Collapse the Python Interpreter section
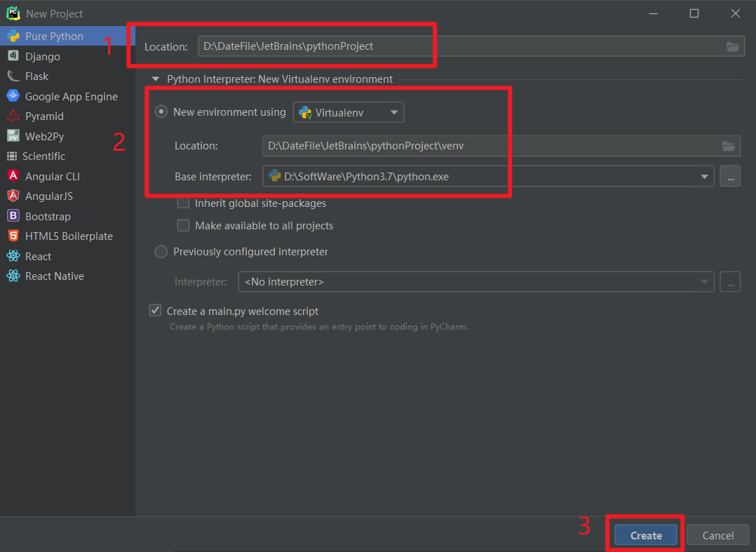The height and width of the screenshot is (552, 756). (156, 79)
